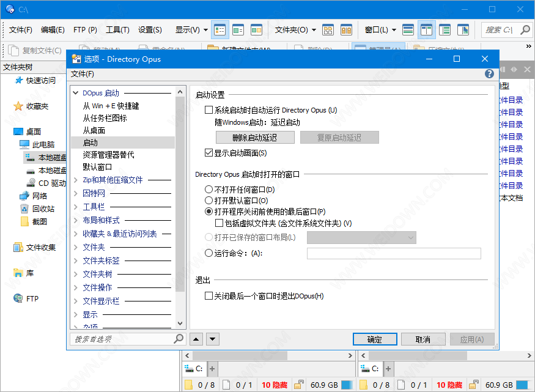
Task: Click the dual folder layout icon after 文件夹(O)
Action: [346, 30]
